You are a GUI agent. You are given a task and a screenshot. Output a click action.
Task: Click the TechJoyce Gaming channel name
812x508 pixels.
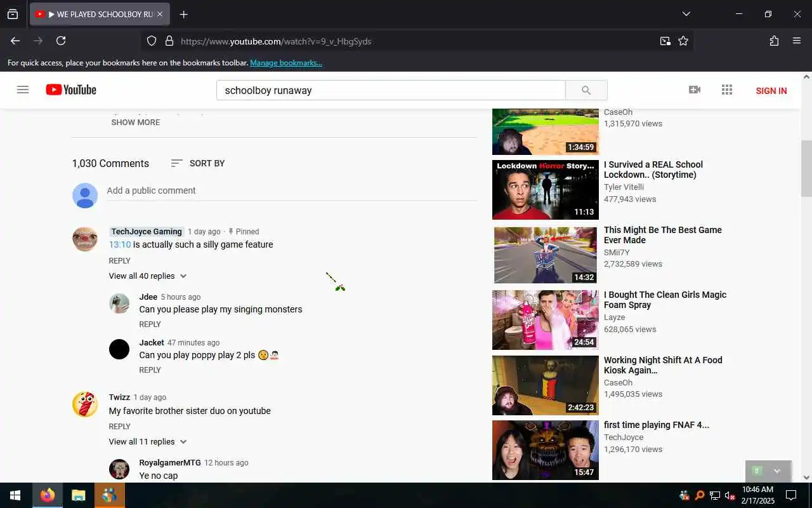pyautogui.click(x=147, y=232)
